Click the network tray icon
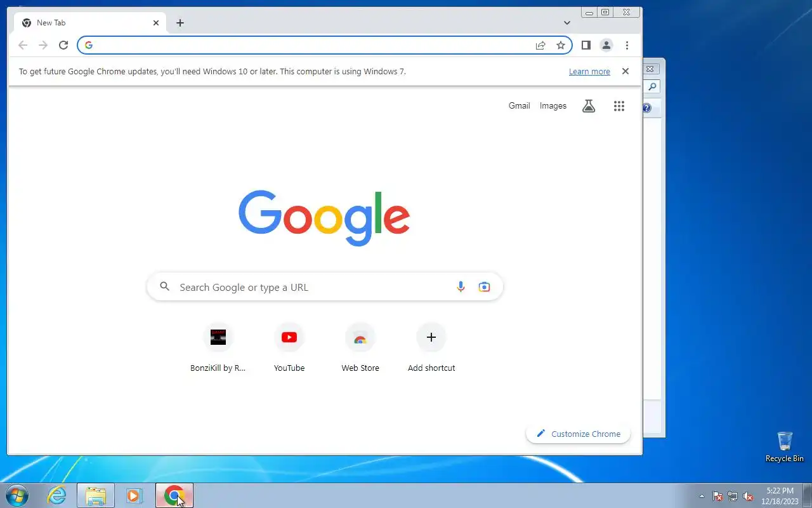The height and width of the screenshot is (508, 812). point(733,497)
